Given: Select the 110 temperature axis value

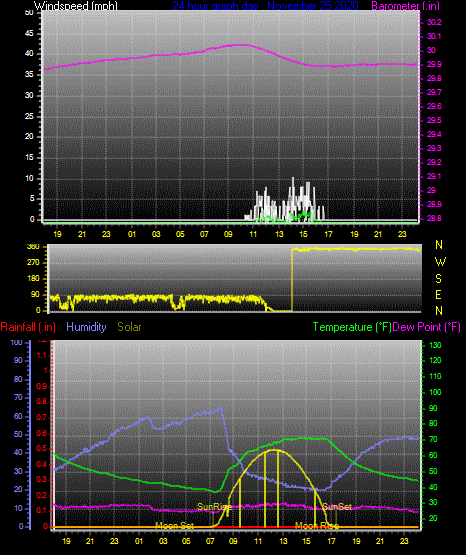Looking at the screenshot, I should pyautogui.click(x=435, y=376).
